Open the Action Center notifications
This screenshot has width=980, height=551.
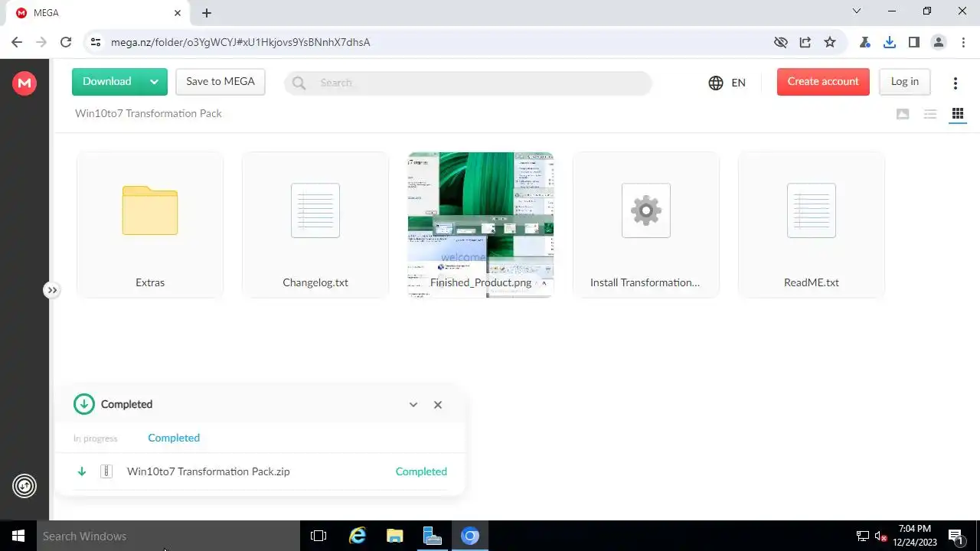[955, 536]
